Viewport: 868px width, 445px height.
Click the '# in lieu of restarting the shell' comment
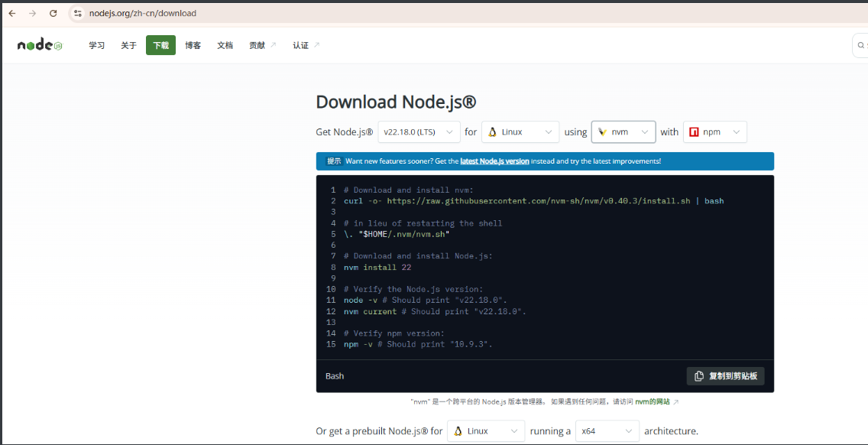(x=423, y=222)
